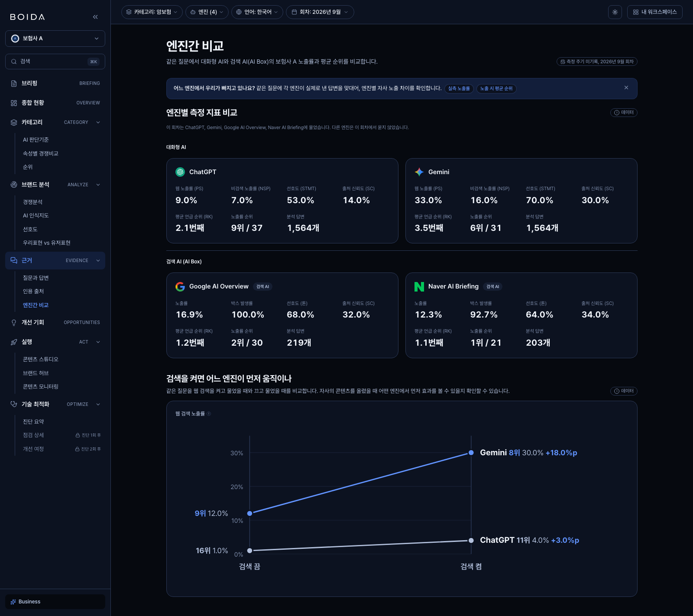This screenshot has width=693, height=616.
Task: Open the 회차: 2026년 9월 dropdown
Action: (x=320, y=12)
